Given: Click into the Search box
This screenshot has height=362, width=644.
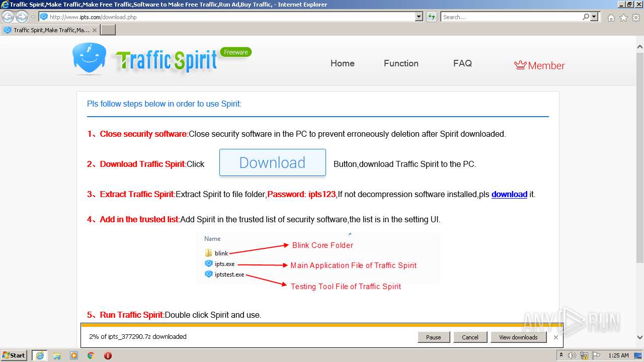Looking at the screenshot, I should point(511,17).
